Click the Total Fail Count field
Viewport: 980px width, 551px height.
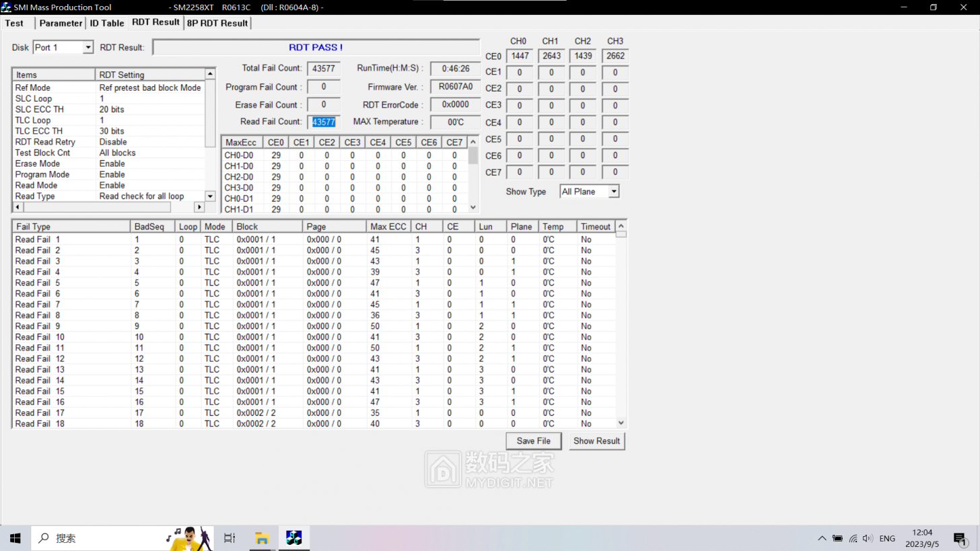click(x=324, y=69)
